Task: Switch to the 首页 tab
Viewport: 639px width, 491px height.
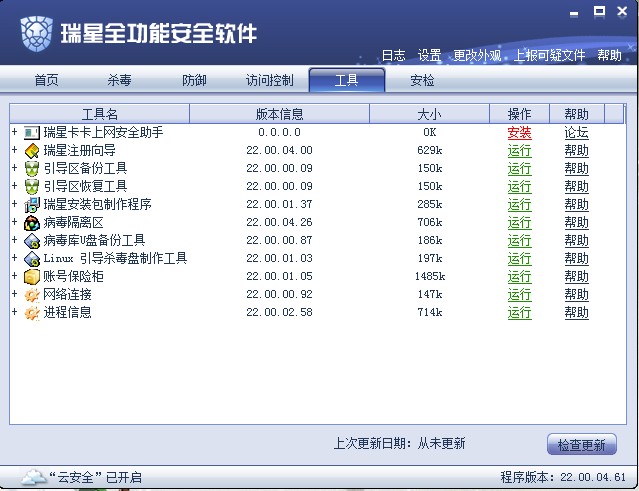Action: (46, 80)
